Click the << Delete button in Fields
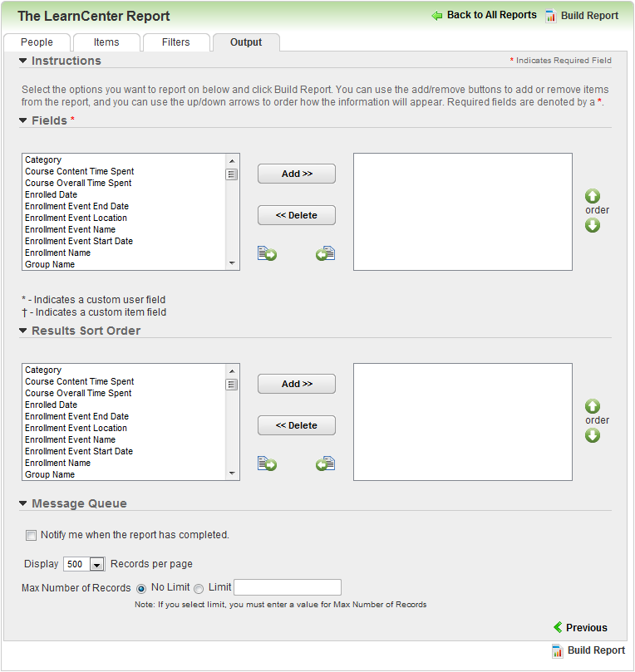 297,215
